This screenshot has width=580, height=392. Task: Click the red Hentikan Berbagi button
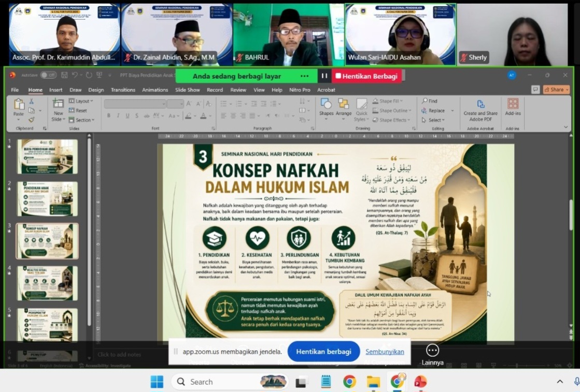pos(366,76)
